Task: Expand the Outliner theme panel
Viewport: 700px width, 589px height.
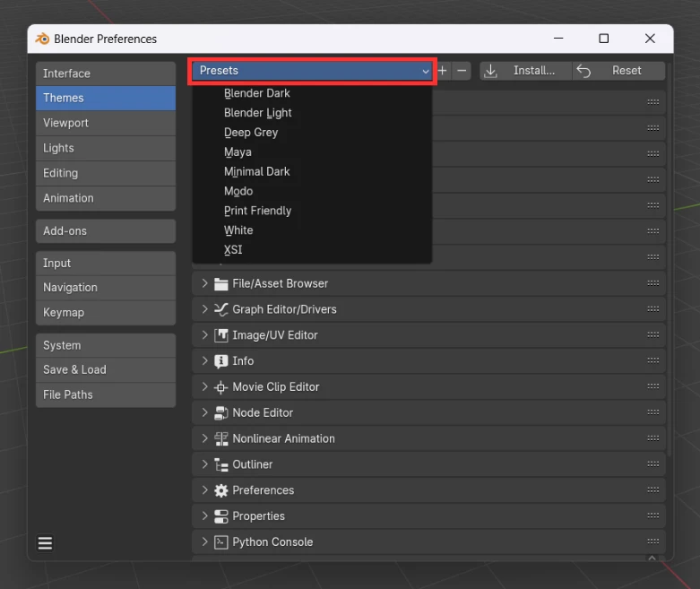Action: [205, 464]
